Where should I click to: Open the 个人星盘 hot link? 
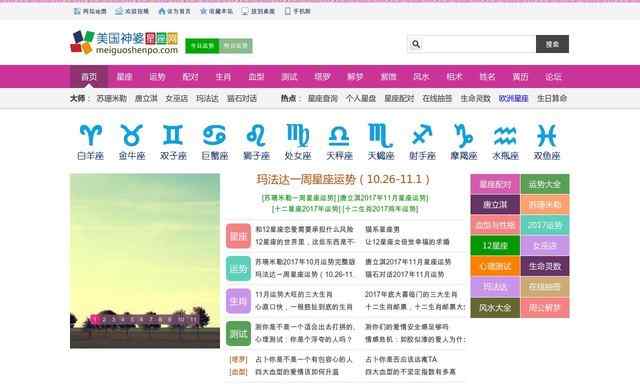[361, 98]
